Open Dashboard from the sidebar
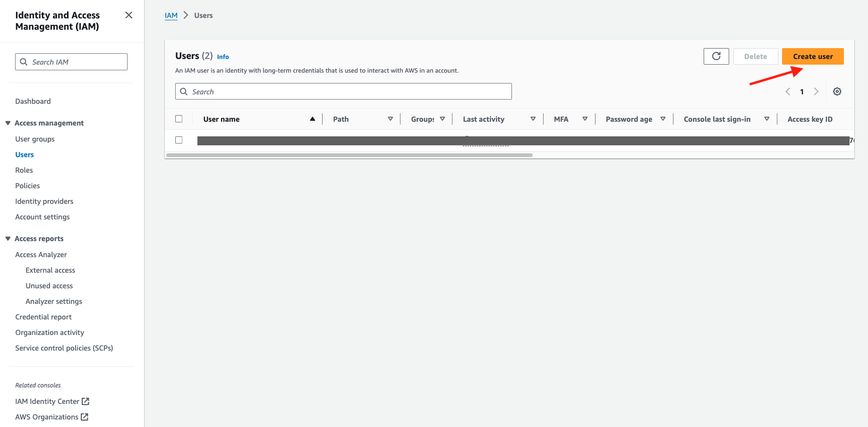The width and height of the screenshot is (868, 427). coord(33,101)
